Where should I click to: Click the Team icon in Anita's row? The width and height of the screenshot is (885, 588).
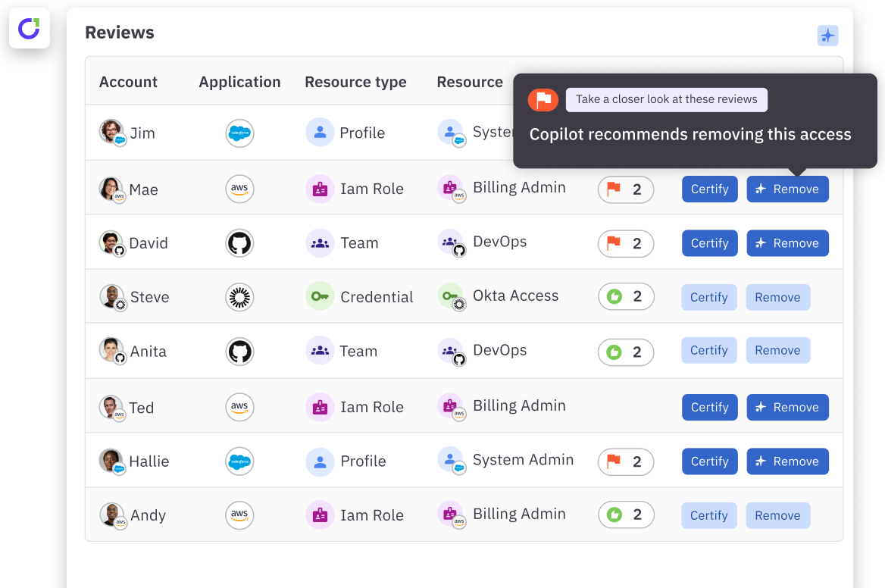[x=320, y=350]
